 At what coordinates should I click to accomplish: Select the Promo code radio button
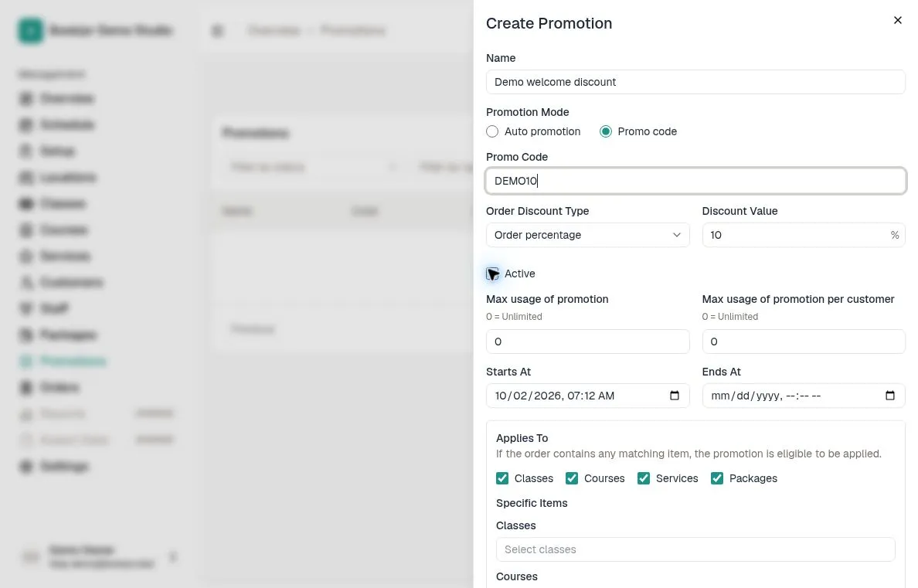point(606,132)
